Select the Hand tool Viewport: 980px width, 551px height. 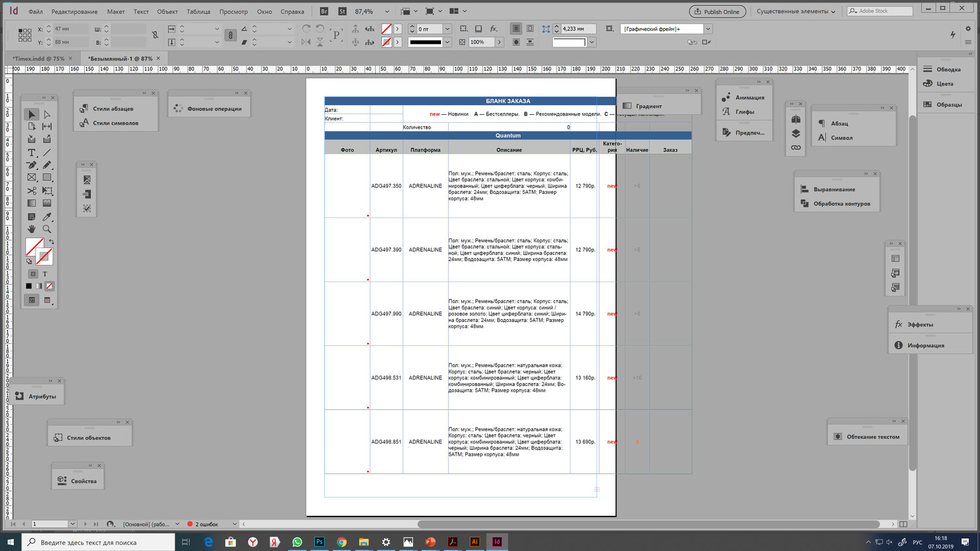31,229
